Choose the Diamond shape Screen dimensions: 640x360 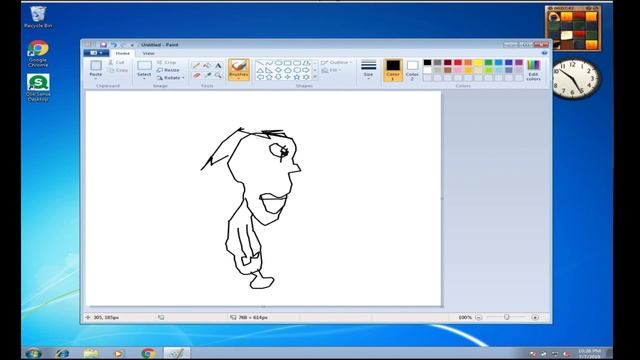click(x=278, y=70)
